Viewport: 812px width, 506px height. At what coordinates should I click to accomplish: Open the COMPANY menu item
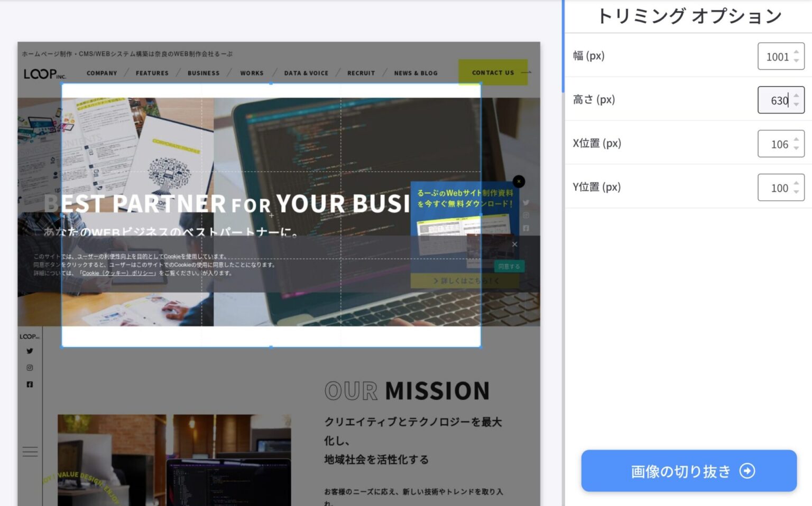(x=101, y=73)
